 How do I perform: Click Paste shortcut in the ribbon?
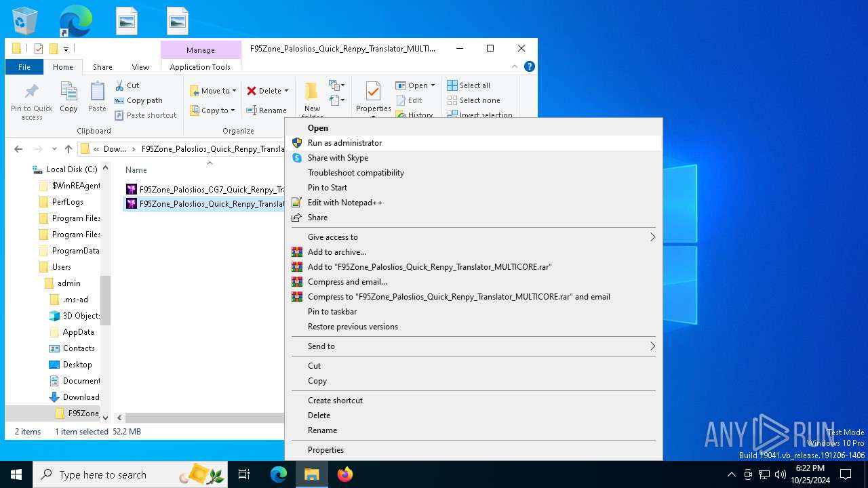(145, 115)
